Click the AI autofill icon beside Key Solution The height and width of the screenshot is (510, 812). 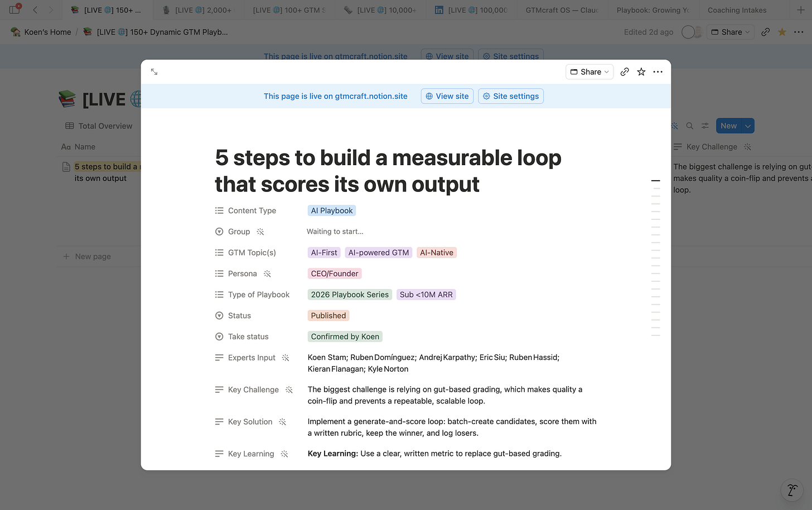point(283,422)
